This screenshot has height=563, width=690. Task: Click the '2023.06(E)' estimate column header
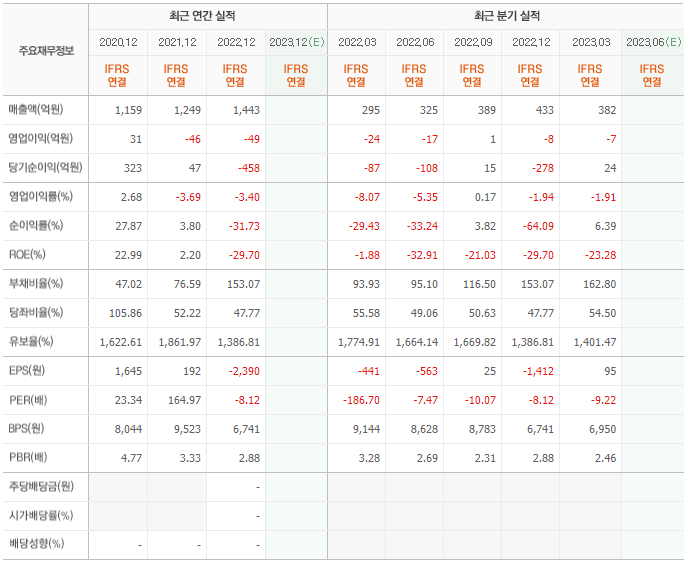click(653, 42)
